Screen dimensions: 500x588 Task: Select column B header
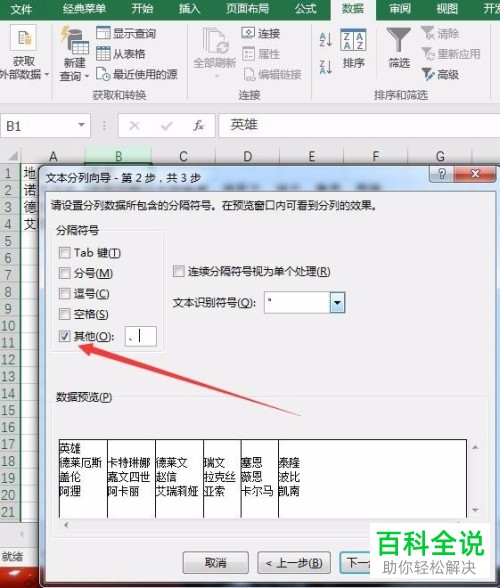coord(118,156)
